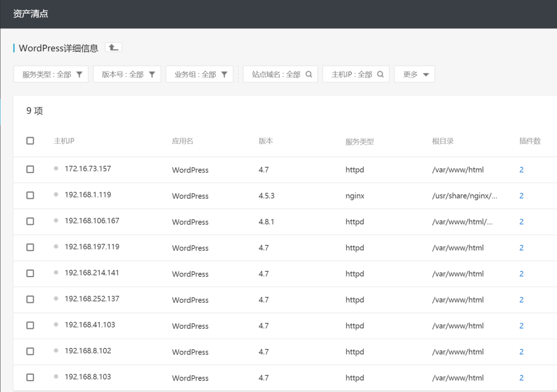557x392 pixels.
Task: Select host IP 192.168.214.141
Action: click(x=92, y=272)
